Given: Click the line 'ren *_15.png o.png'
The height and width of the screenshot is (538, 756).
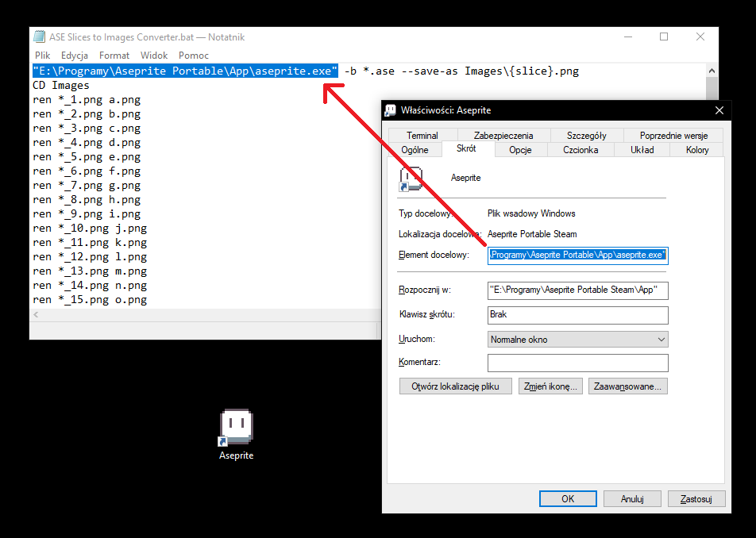Looking at the screenshot, I should 90,299.
